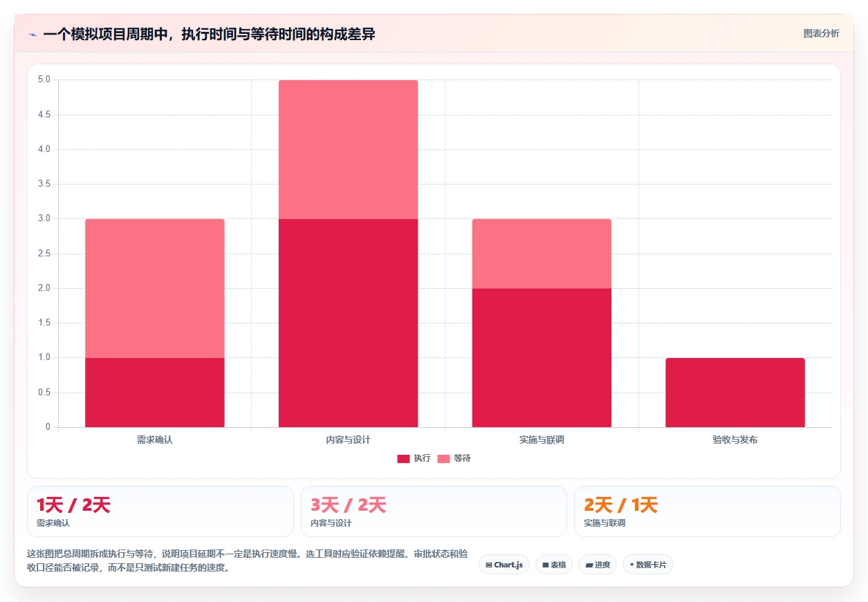The height and width of the screenshot is (602, 868).
Task: Click the 执行 segment of 需求确认 bar
Action: pos(155,393)
